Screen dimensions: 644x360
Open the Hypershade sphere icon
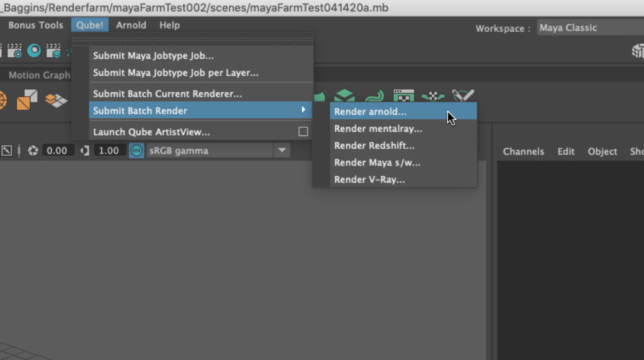(x=34, y=51)
